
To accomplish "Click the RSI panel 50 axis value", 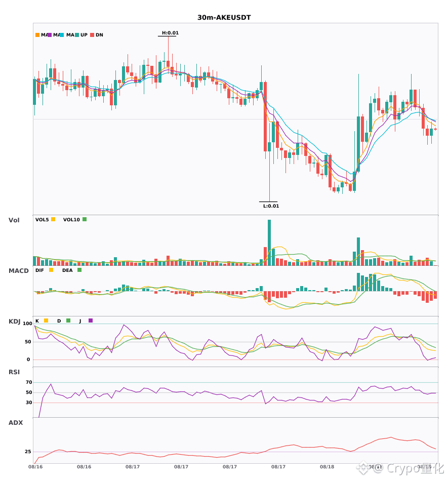I will coord(29,392).
